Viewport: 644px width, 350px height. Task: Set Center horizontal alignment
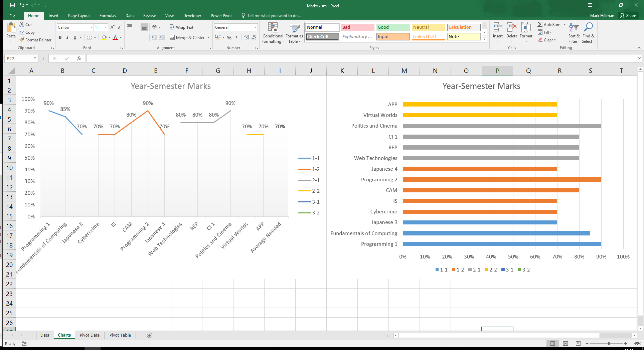(x=137, y=37)
